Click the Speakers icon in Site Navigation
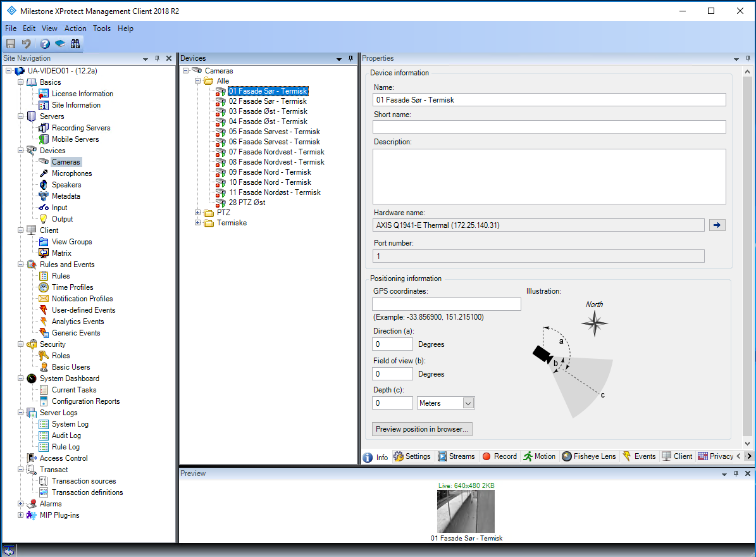756x557 pixels. [x=44, y=185]
